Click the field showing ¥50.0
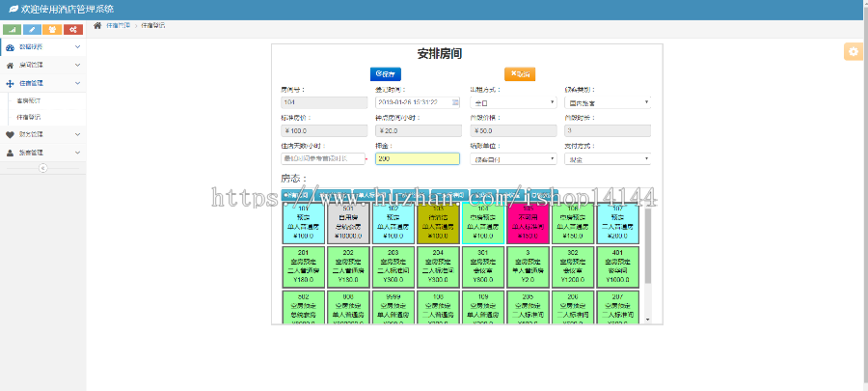868x391 pixels. [513, 130]
